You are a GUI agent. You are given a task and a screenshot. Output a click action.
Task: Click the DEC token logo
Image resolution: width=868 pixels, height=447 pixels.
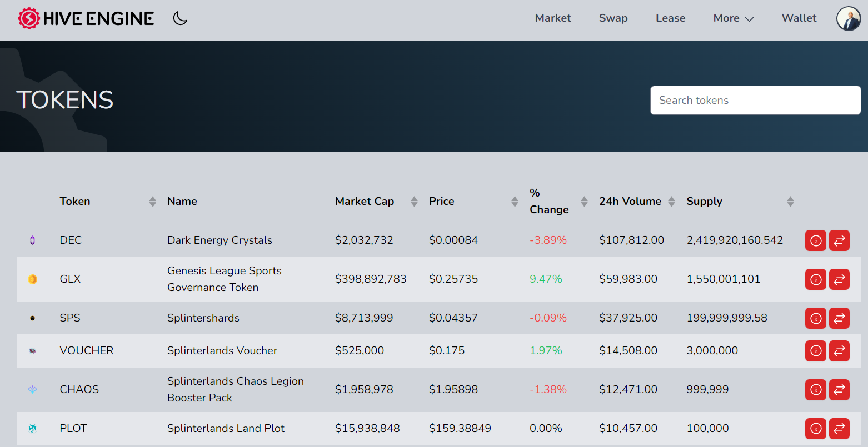point(32,240)
